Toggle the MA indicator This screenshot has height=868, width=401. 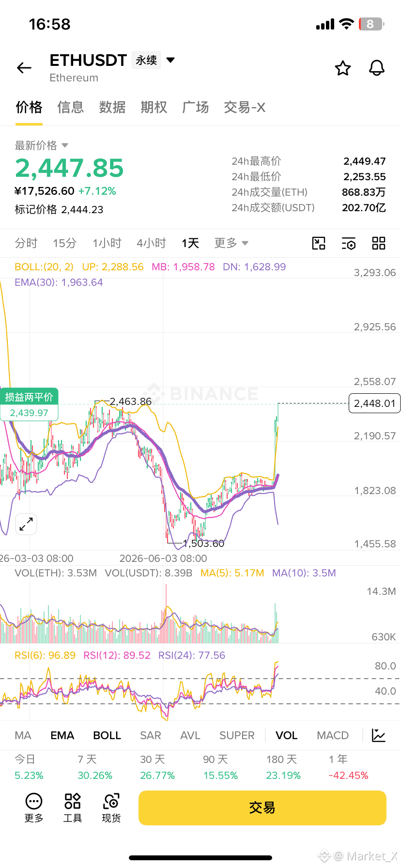click(x=23, y=735)
